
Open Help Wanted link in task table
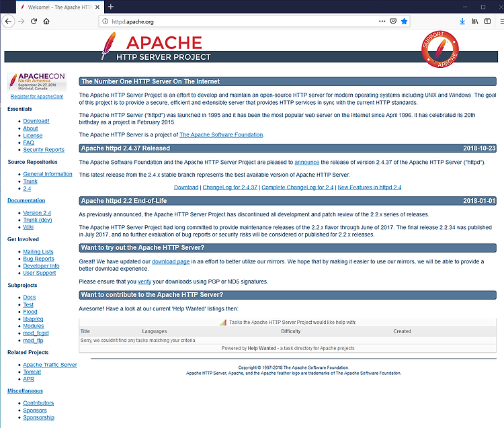pyautogui.click(x=261, y=348)
